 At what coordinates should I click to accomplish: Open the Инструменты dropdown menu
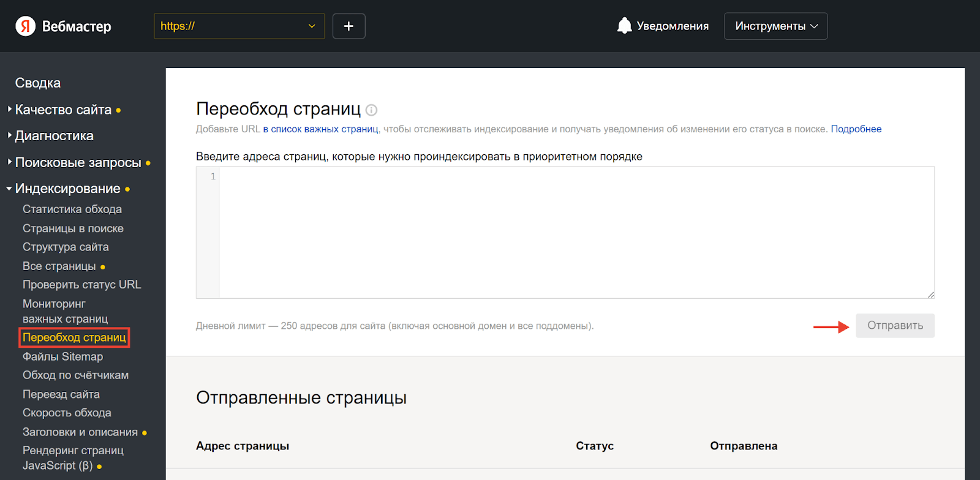click(776, 26)
